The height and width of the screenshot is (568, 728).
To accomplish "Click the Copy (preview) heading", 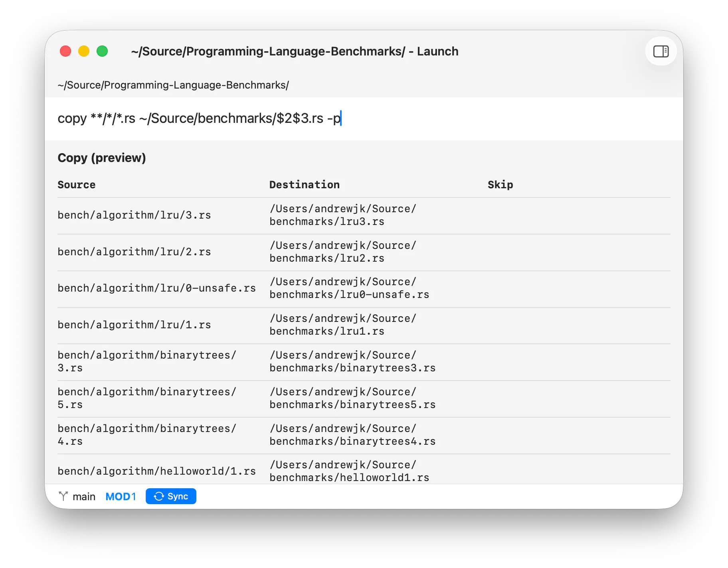I will coord(102,158).
